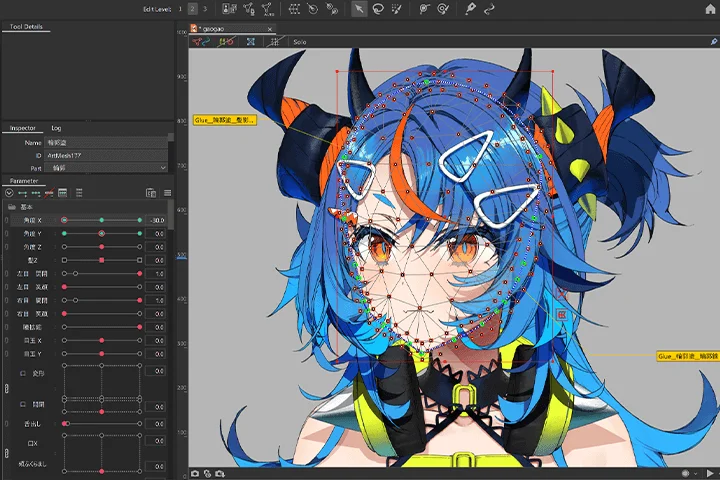
Task: Click the 目玉 X parameter slider
Action: [102, 340]
